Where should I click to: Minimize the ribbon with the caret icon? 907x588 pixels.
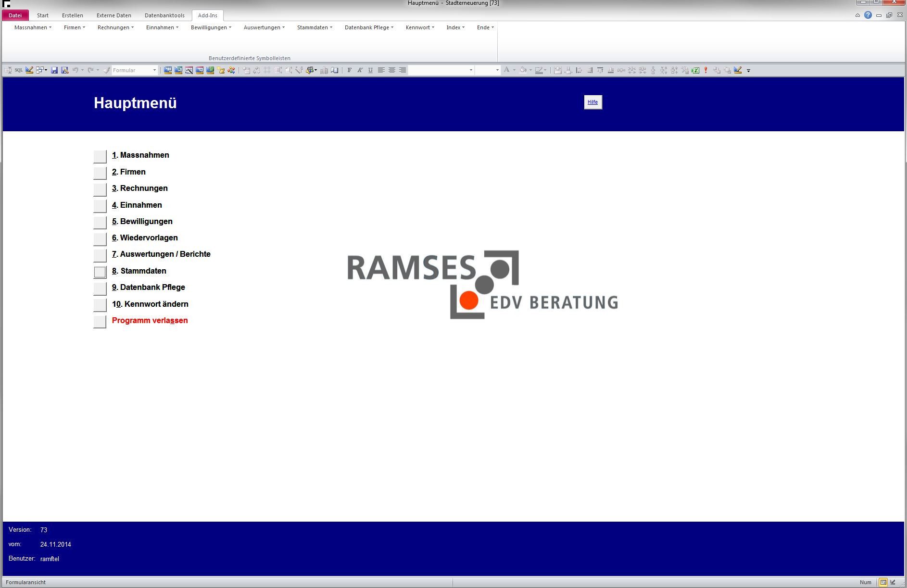(x=857, y=15)
